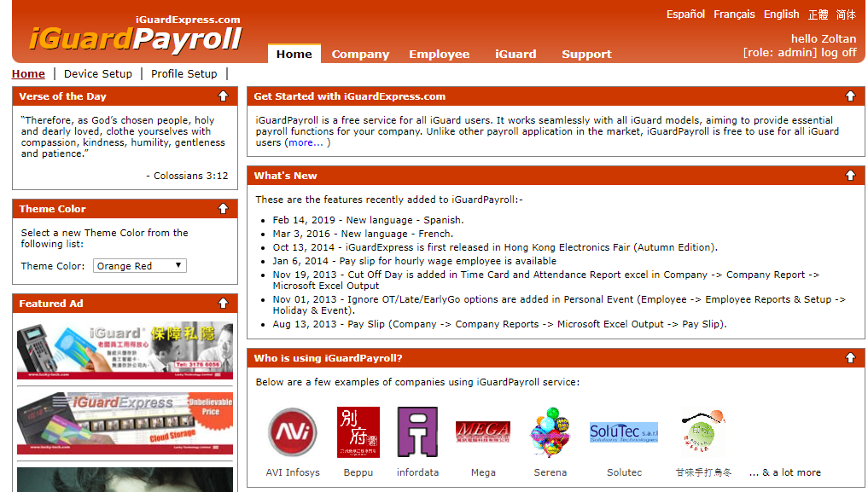Open the Device Setup link
Viewport: 868px width, 492px height.
(98, 74)
